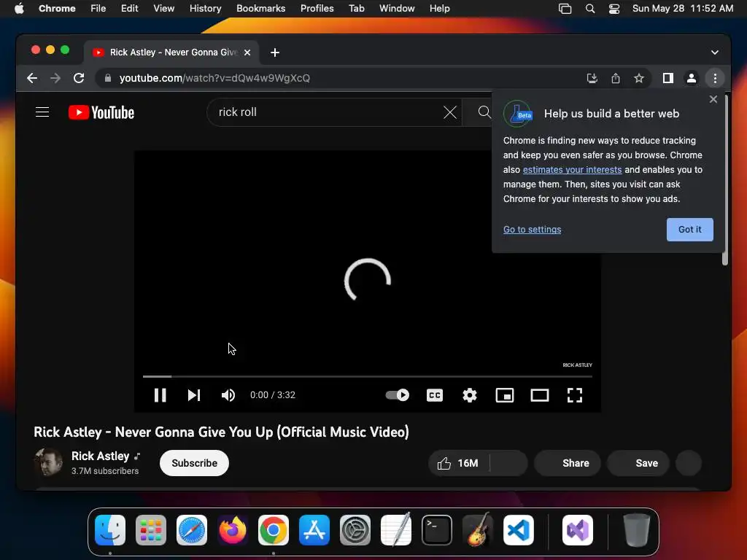747x560 pixels.
Task: Open Chrome profile menu
Action: (x=692, y=78)
